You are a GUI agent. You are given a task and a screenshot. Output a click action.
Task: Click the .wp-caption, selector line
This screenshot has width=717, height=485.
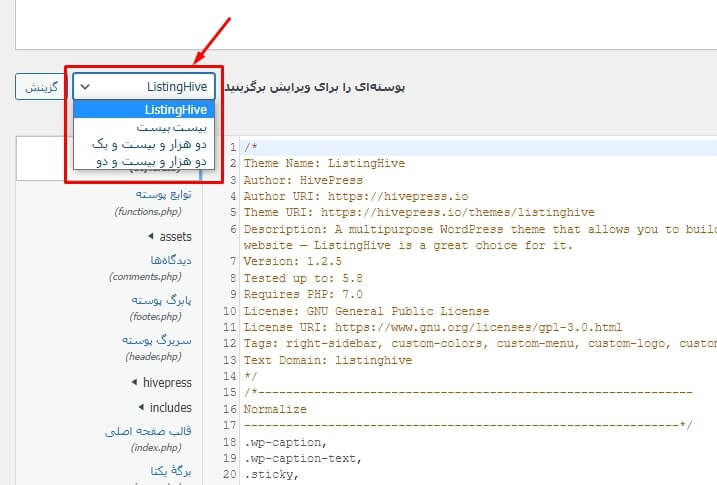pos(285,442)
